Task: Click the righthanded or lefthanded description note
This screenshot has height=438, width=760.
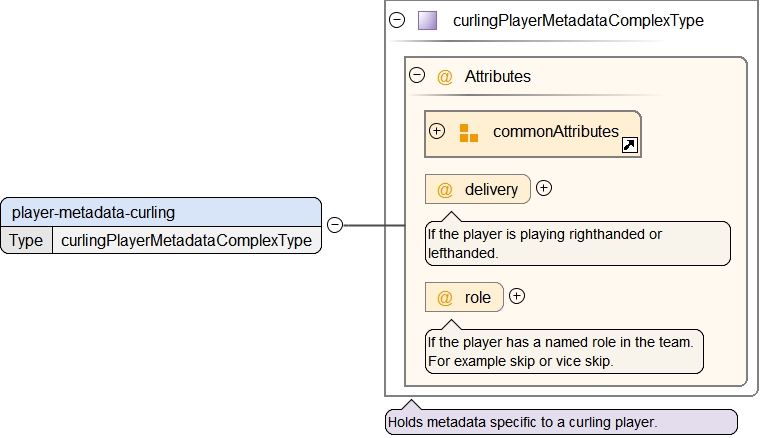Action: tap(577, 244)
